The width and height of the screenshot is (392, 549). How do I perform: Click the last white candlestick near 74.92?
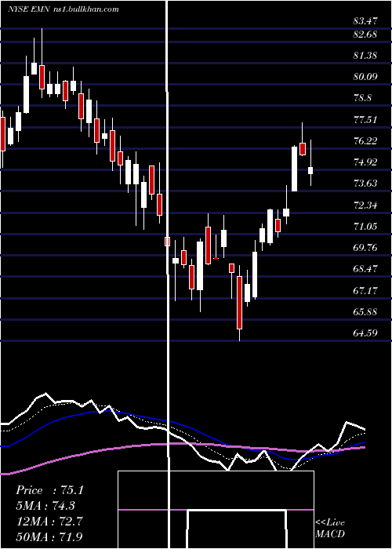pyautogui.click(x=310, y=170)
